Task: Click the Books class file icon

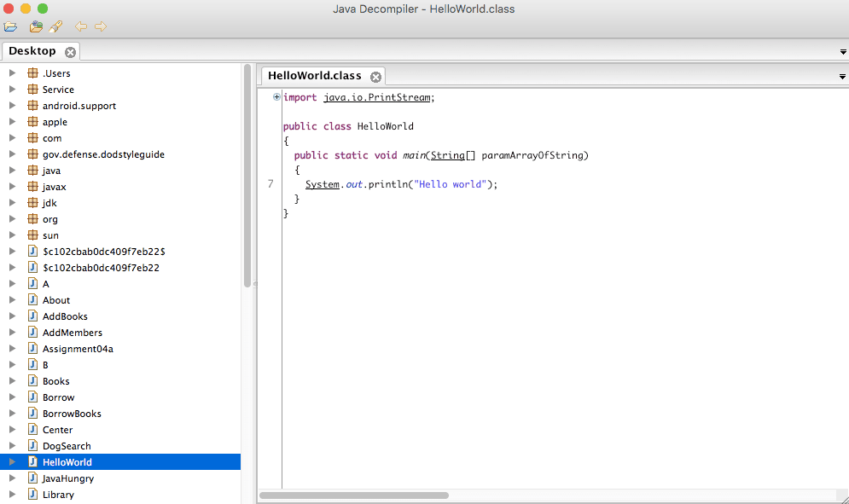Action: [x=33, y=381]
